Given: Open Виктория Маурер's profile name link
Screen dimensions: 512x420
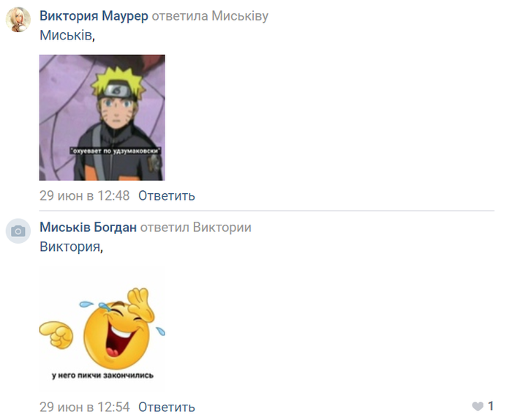Looking at the screenshot, I should point(94,15).
